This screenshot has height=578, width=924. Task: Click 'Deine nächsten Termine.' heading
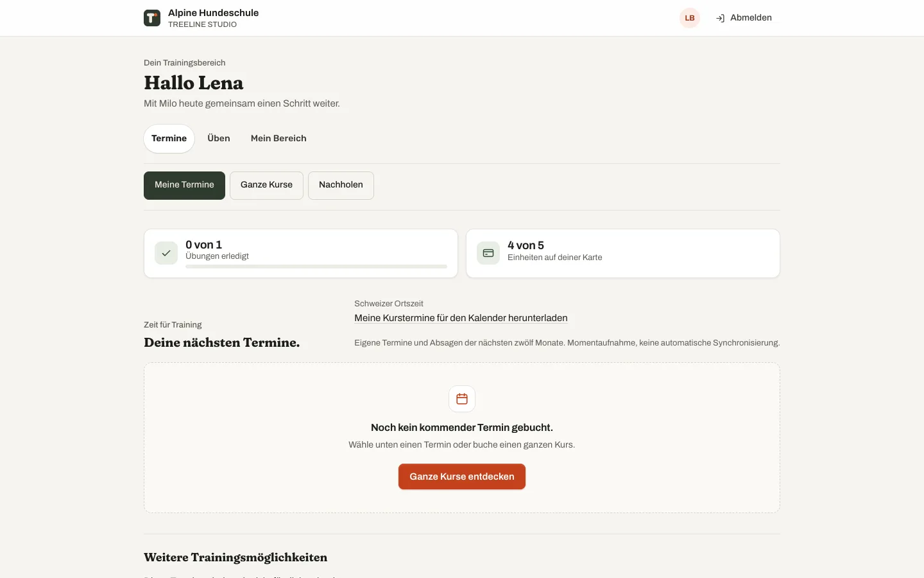coord(221,342)
